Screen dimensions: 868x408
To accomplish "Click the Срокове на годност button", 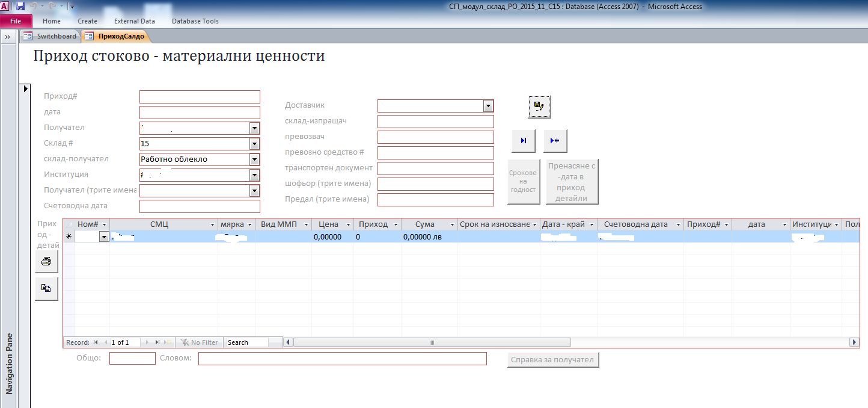I will pyautogui.click(x=523, y=182).
